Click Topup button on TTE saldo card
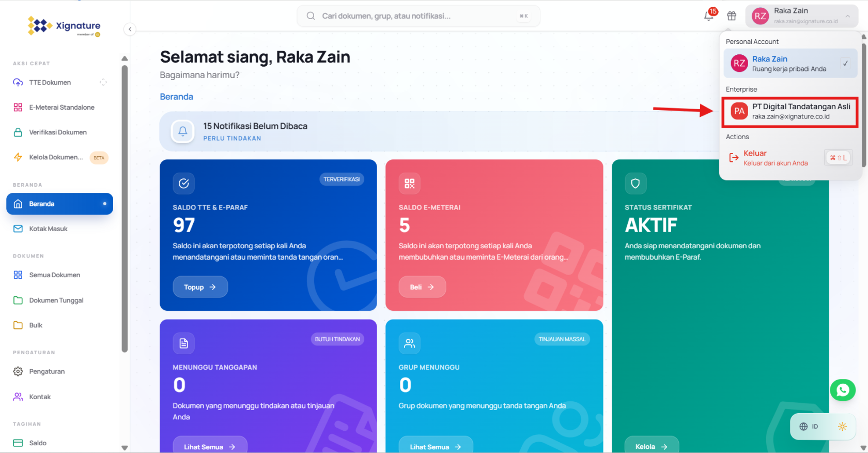Screen dimensions: 868x453 point(200,287)
